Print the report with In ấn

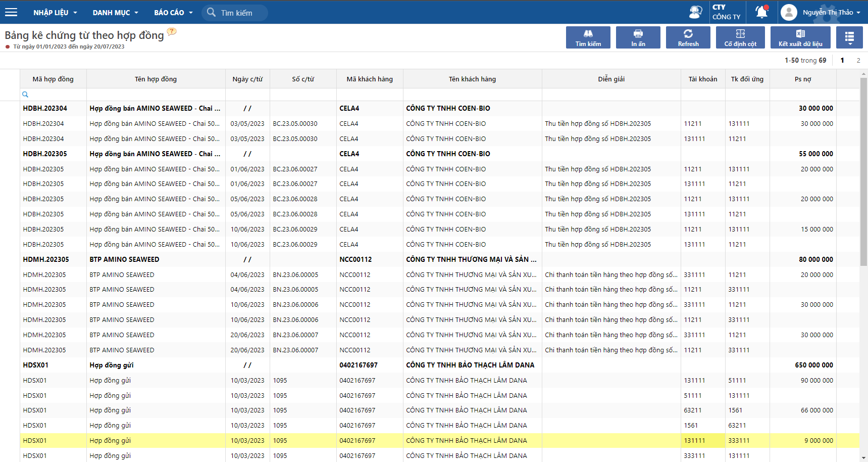pos(638,37)
